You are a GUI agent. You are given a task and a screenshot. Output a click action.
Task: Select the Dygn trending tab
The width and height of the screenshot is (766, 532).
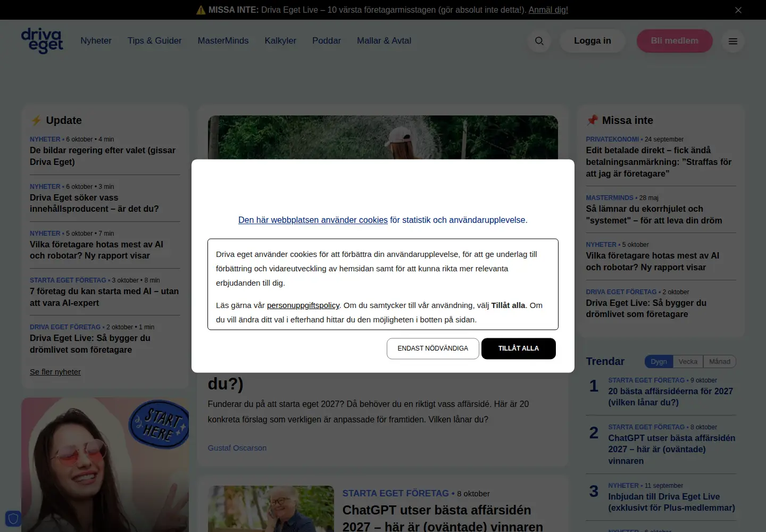point(659,362)
